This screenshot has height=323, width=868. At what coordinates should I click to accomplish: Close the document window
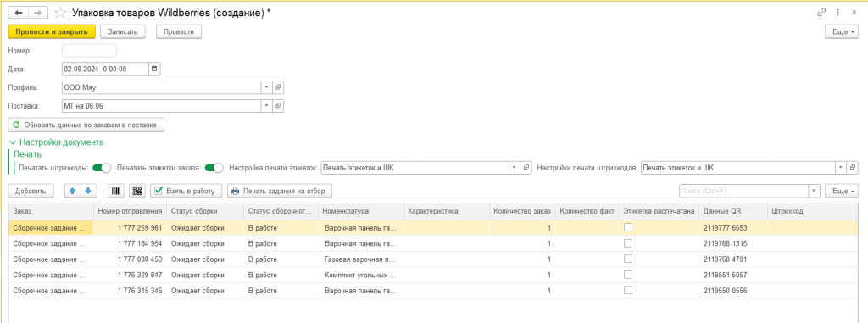854,12
